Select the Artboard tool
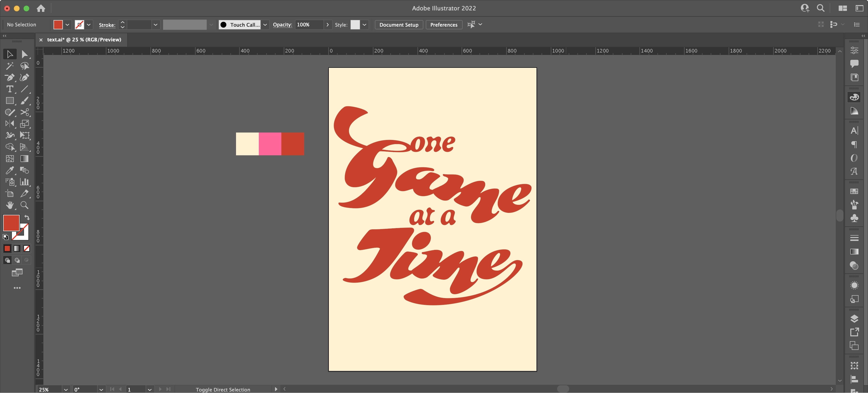The width and height of the screenshot is (868, 393). click(x=10, y=193)
